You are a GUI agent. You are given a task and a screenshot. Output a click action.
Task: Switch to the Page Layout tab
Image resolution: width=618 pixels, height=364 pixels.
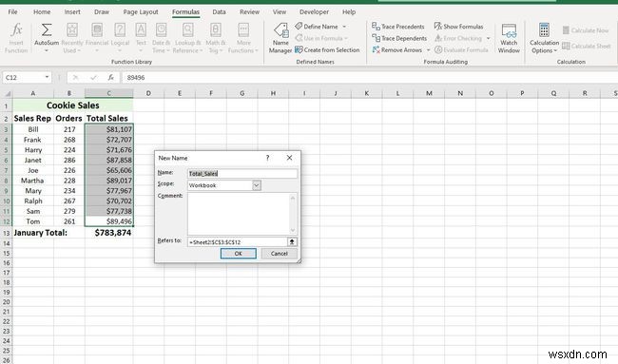[141, 11]
